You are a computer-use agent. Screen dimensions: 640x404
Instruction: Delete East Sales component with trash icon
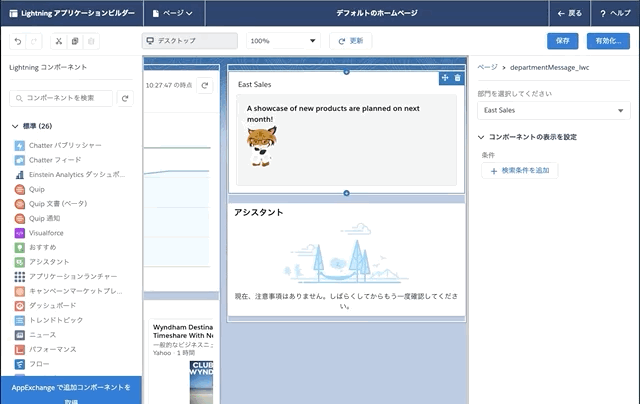coord(458,78)
